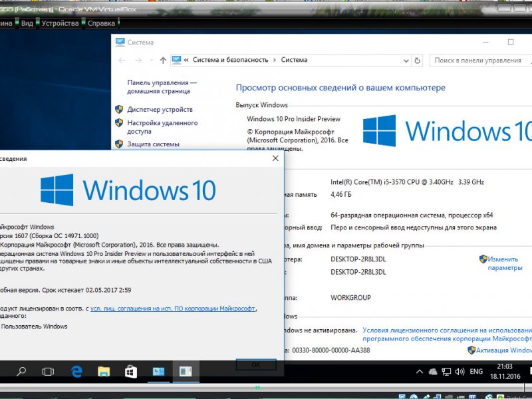This screenshot has width=532, height=399.
Task: Minimize the Система window
Action: [x=485, y=42]
